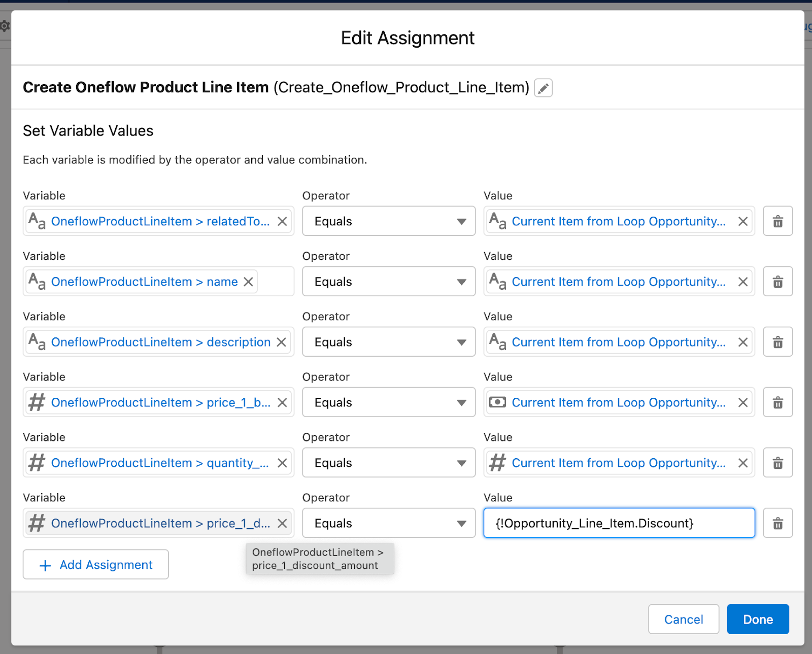Viewport: 812px width, 654px height.
Task: Clear the price_1_b variable selection
Action: tap(283, 402)
